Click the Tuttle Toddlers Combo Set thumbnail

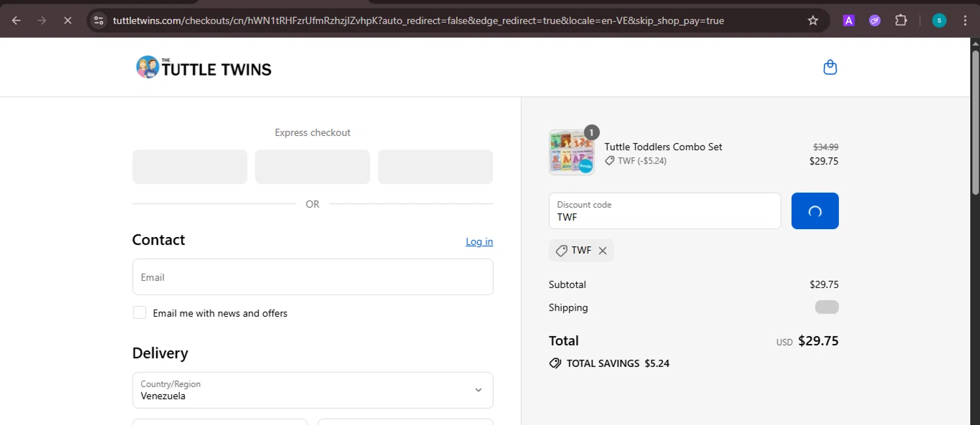pyautogui.click(x=572, y=152)
